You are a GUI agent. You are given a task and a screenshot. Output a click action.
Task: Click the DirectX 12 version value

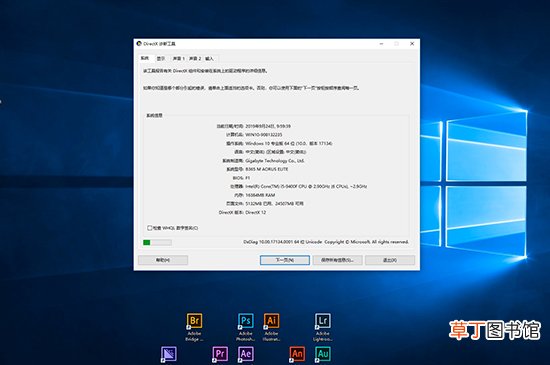tap(256, 212)
